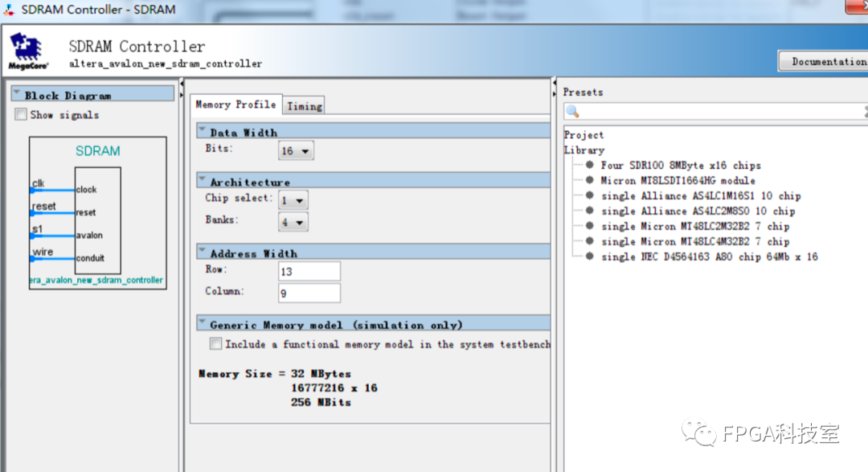Viewport: 868px width, 472px height.
Task: Select Micron MT8LSDT1664HG module preset
Action: pyautogui.click(x=678, y=181)
